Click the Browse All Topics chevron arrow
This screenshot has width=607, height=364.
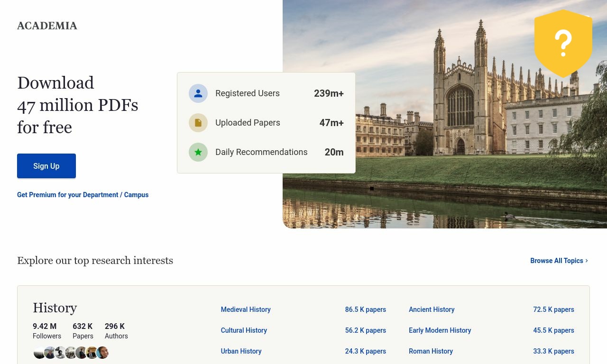(x=587, y=261)
